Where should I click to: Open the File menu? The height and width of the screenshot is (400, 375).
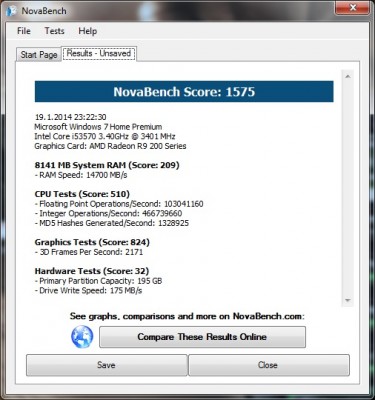click(x=24, y=31)
